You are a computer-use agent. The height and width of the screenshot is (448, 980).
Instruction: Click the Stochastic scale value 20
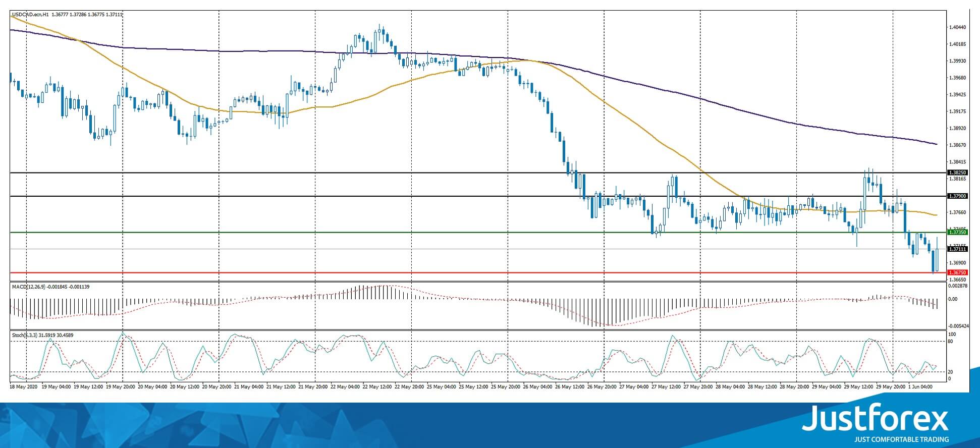point(951,372)
